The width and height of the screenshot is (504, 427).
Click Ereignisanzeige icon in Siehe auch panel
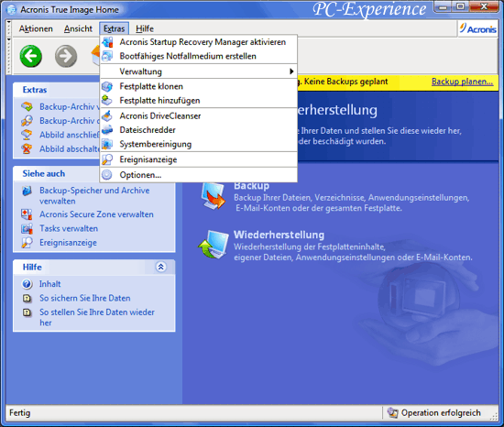27,243
